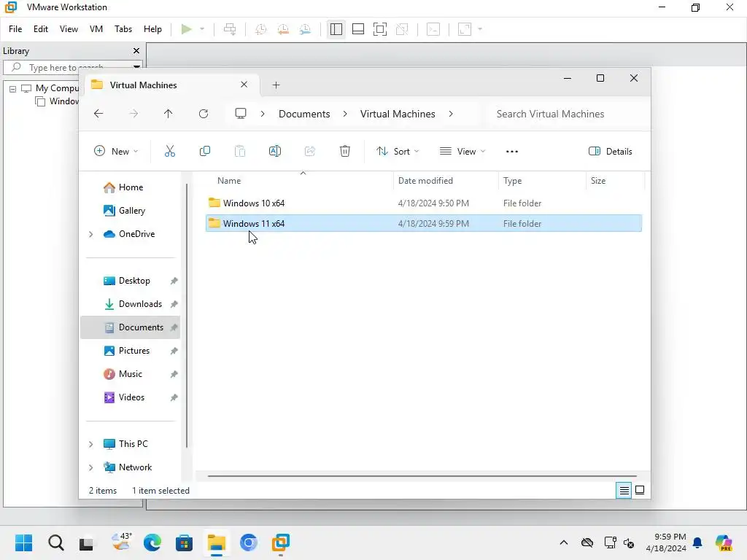Close the Virtual Machines tab

coord(244,85)
